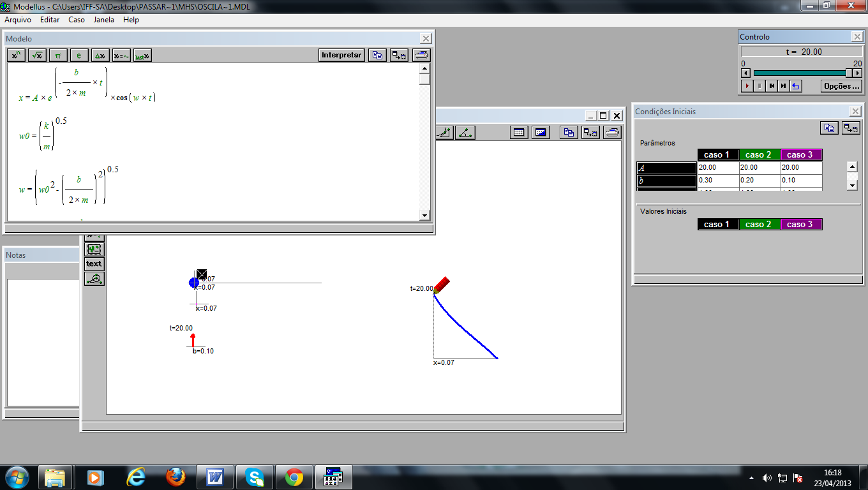Reset simulation with blue return arrow
This screenshot has width=868, height=490.
[796, 86]
